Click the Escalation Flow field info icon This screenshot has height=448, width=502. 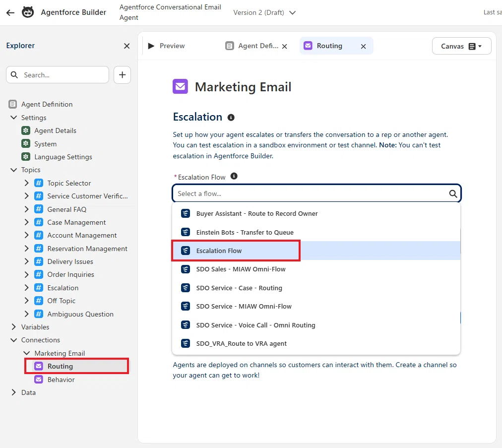(x=234, y=176)
